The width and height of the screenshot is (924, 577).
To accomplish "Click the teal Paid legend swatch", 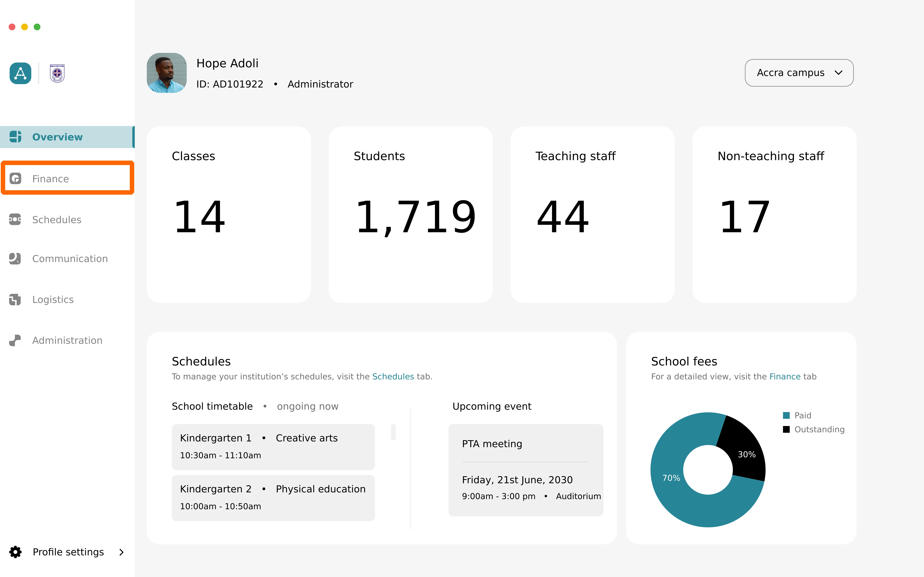I will (786, 416).
